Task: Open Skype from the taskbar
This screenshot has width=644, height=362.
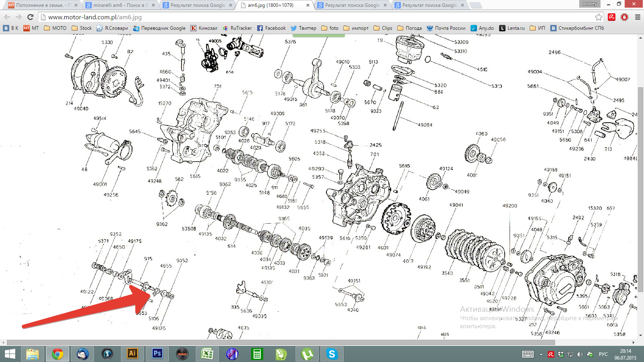Action: 332,354
